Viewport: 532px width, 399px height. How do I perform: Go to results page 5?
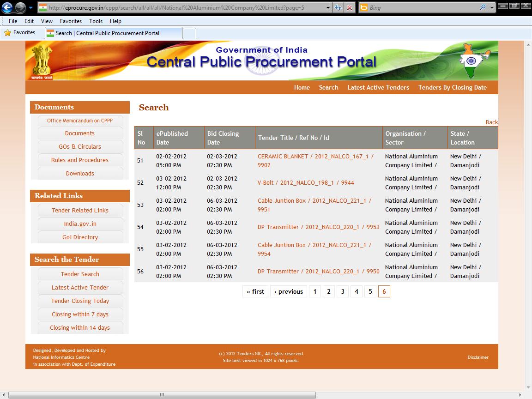[x=370, y=291]
